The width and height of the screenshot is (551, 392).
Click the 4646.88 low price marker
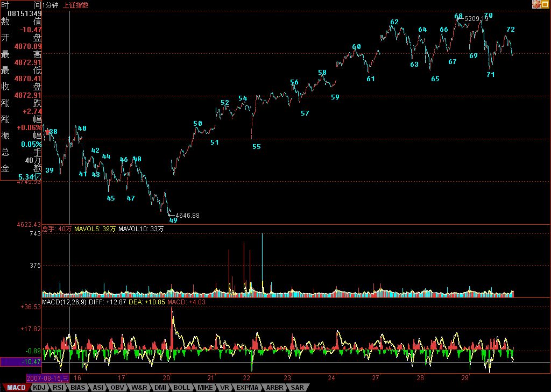click(x=187, y=216)
